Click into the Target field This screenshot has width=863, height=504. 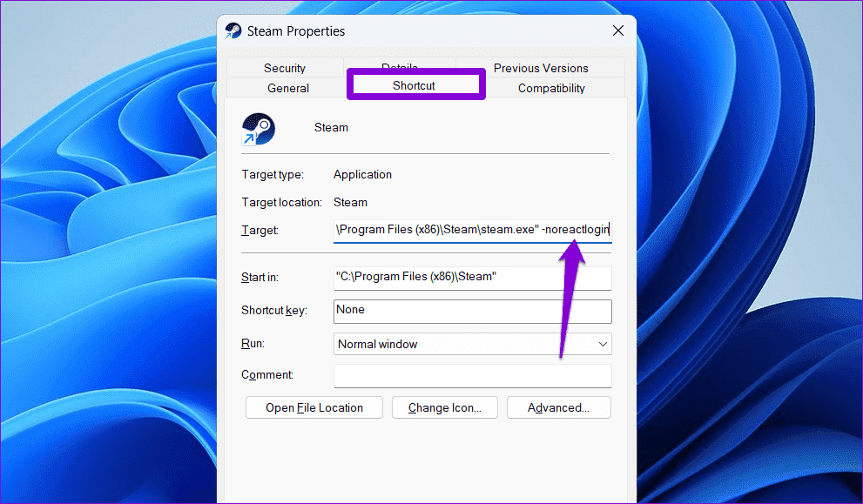click(x=472, y=230)
